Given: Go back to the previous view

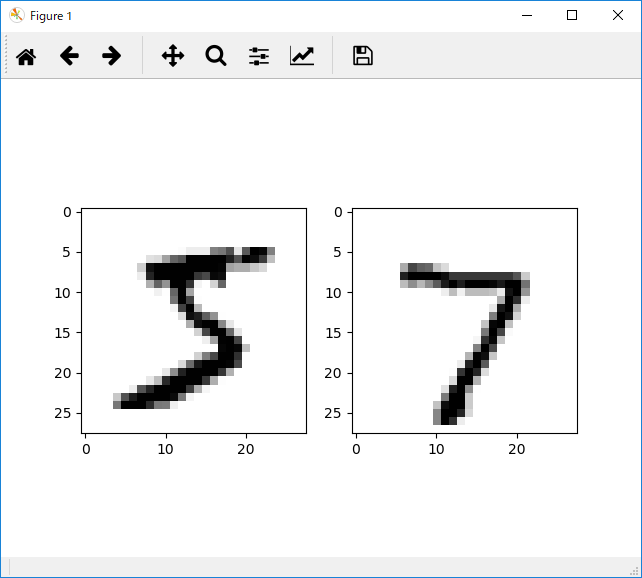Looking at the screenshot, I should (x=69, y=56).
